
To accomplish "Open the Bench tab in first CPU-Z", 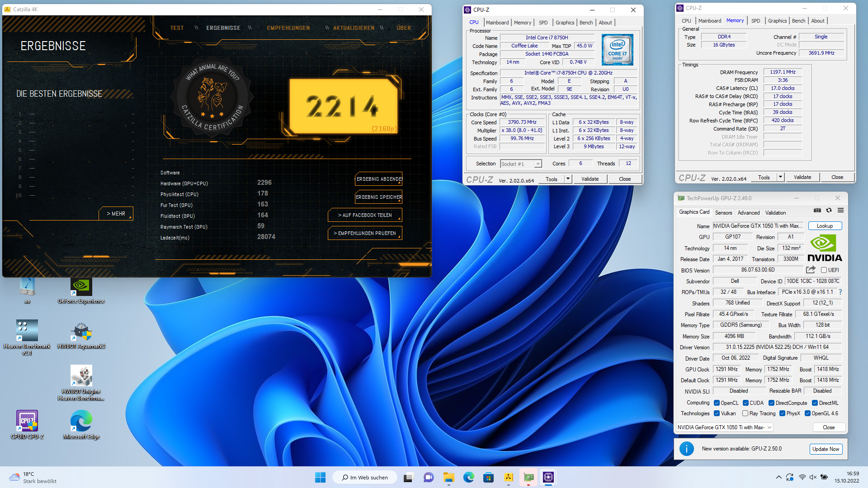I will coord(586,23).
